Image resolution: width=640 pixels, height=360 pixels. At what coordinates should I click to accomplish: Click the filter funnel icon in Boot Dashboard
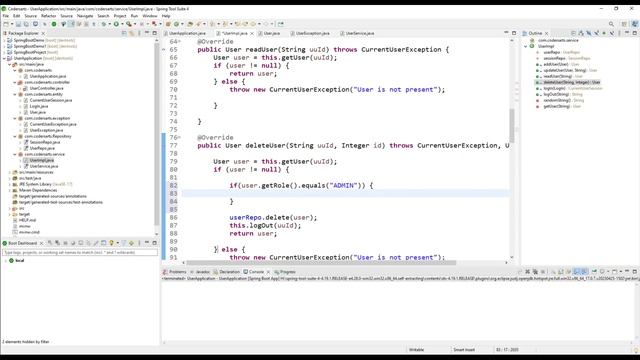124,243
